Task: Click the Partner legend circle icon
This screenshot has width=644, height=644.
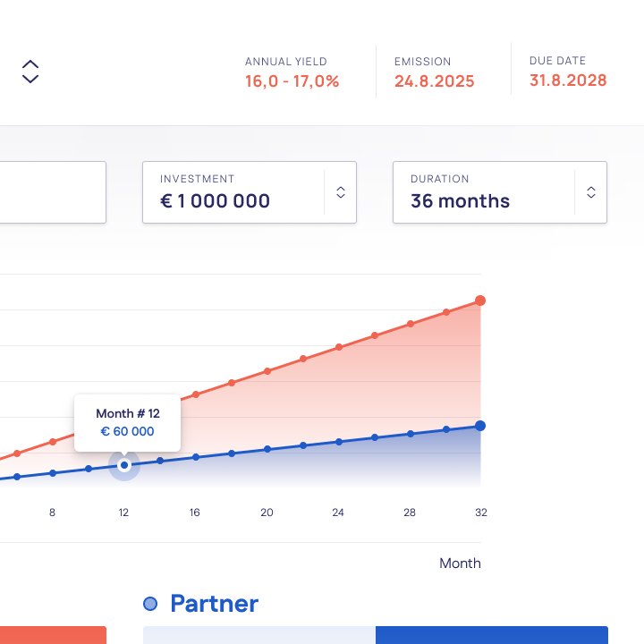Action: point(150,604)
